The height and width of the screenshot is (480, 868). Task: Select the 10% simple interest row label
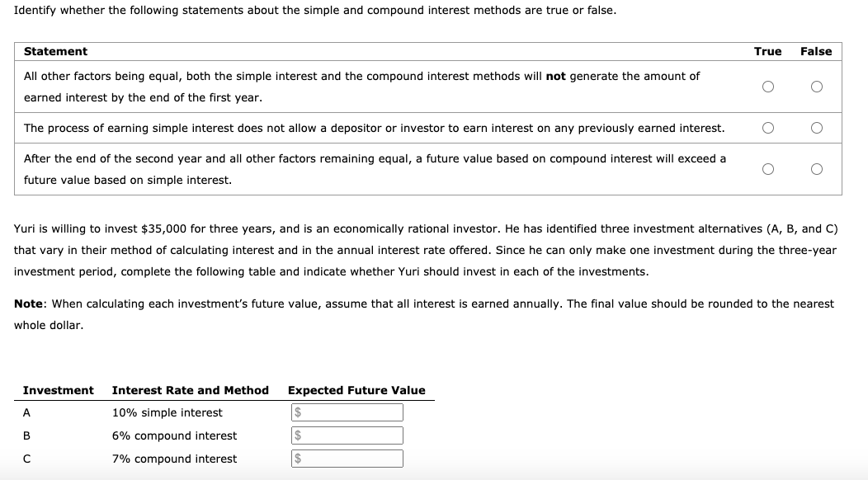coord(167,412)
